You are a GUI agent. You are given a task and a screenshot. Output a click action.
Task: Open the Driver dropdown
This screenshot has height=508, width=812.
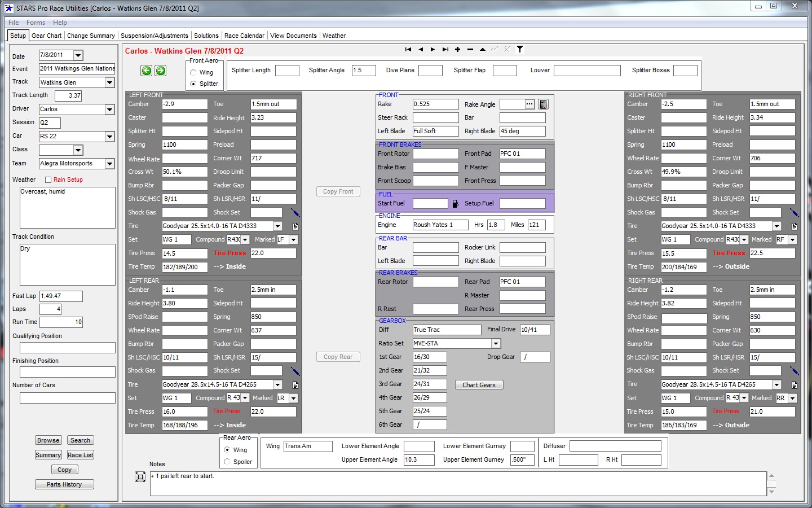point(109,110)
